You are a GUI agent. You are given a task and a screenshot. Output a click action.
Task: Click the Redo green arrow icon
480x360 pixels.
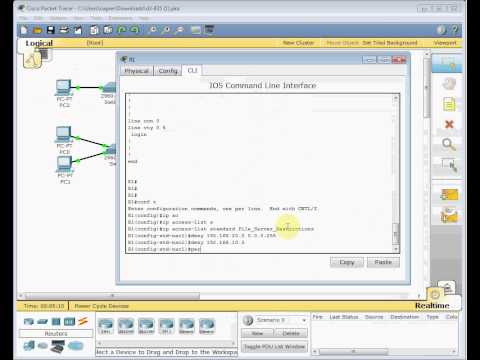(x=135, y=31)
